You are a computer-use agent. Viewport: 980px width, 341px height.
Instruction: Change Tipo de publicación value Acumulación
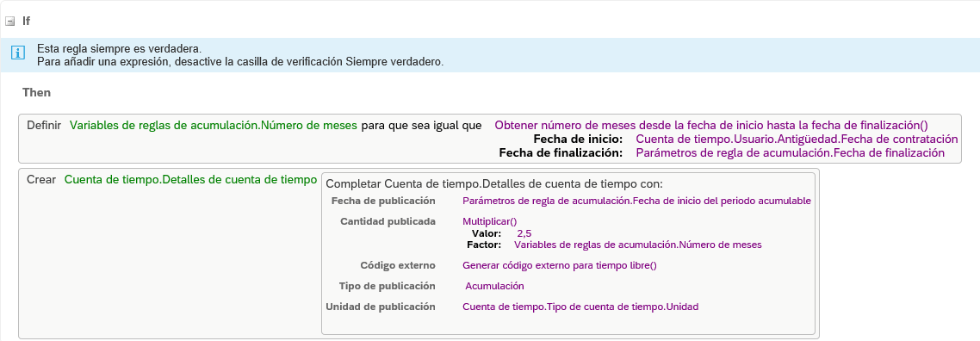pyautogui.click(x=494, y=286)
